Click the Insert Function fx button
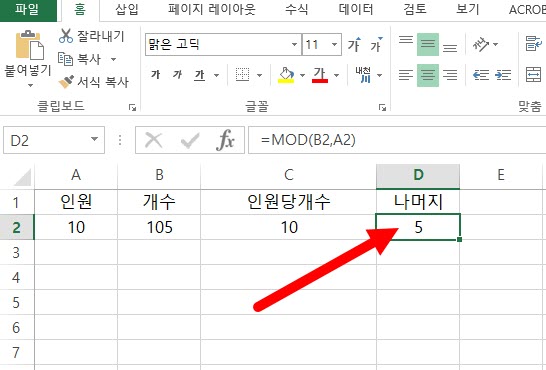 226,141
